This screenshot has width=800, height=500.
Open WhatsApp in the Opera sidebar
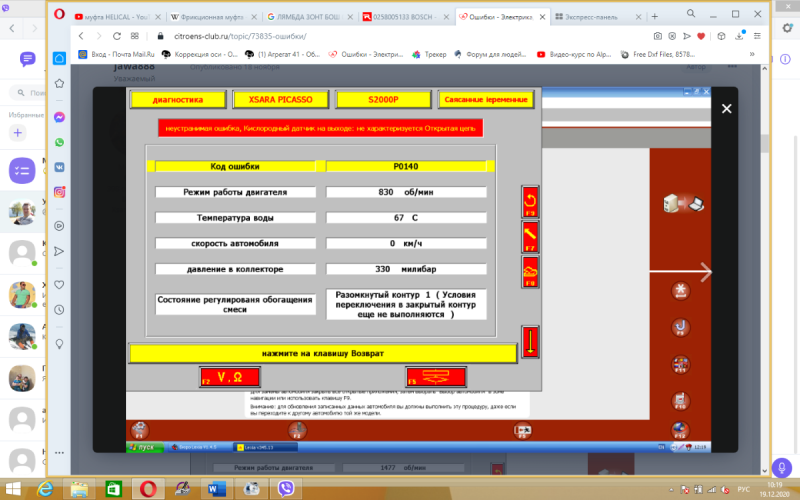60,142
